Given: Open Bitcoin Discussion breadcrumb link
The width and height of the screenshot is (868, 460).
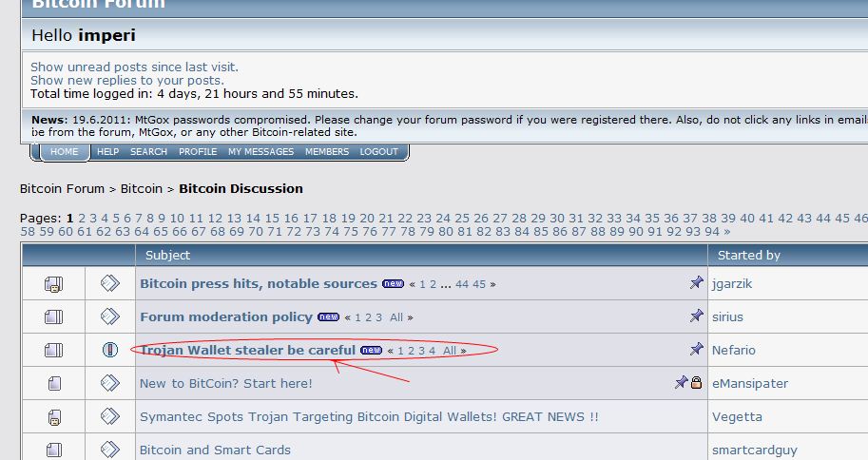Looking at the screenshot, I should 241,189.
